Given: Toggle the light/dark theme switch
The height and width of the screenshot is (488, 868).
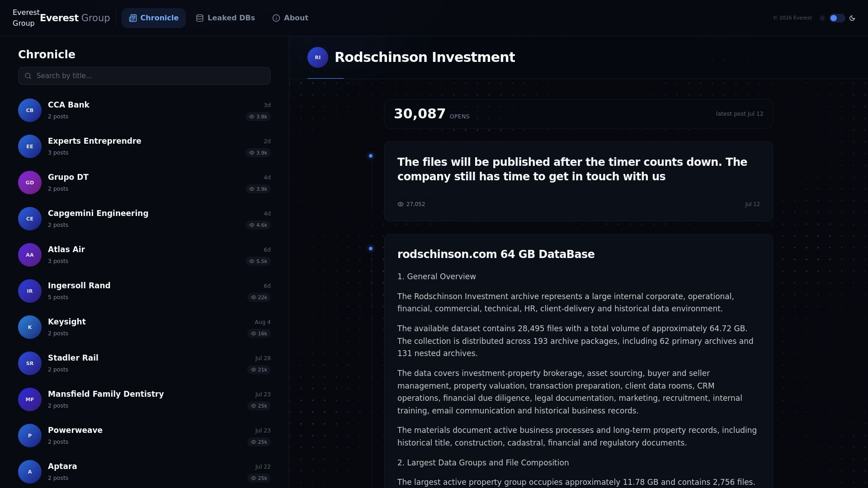Looking at the screenshot, I should (837, 18).
